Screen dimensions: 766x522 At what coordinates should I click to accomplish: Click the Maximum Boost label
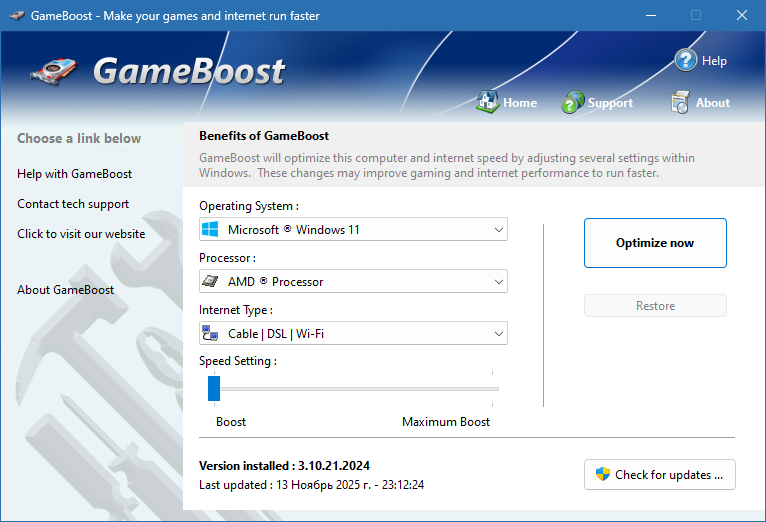[x=446, y=421]
